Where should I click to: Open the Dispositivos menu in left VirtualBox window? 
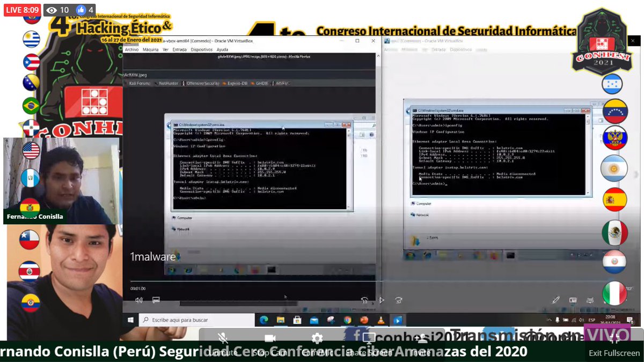[201, 49]
